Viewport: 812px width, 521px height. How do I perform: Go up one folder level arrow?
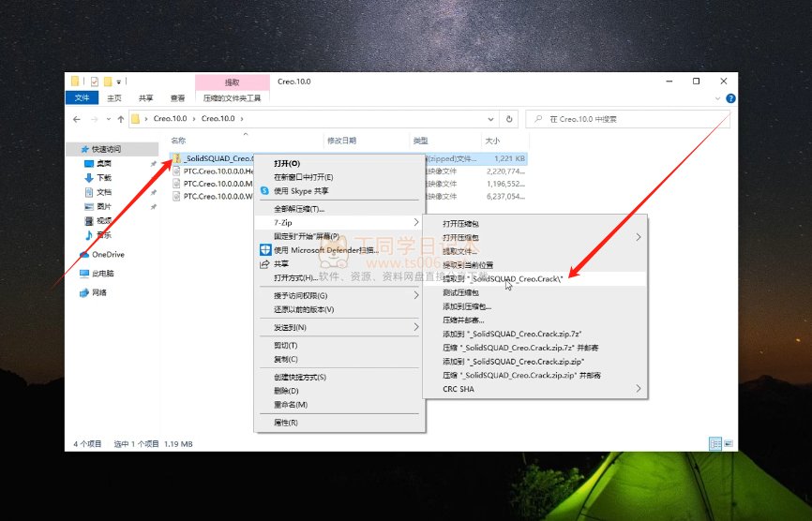click(x=121, y=119)
